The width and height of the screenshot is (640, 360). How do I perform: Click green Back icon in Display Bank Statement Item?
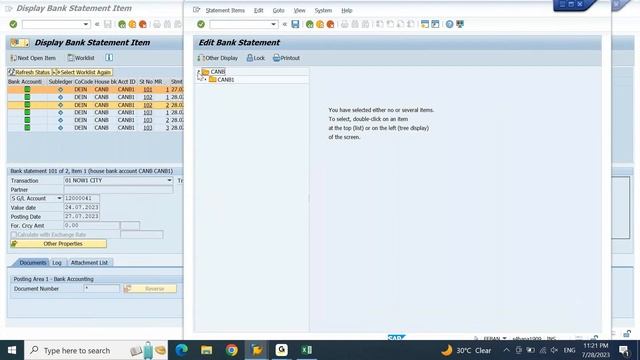pos(122,24)
